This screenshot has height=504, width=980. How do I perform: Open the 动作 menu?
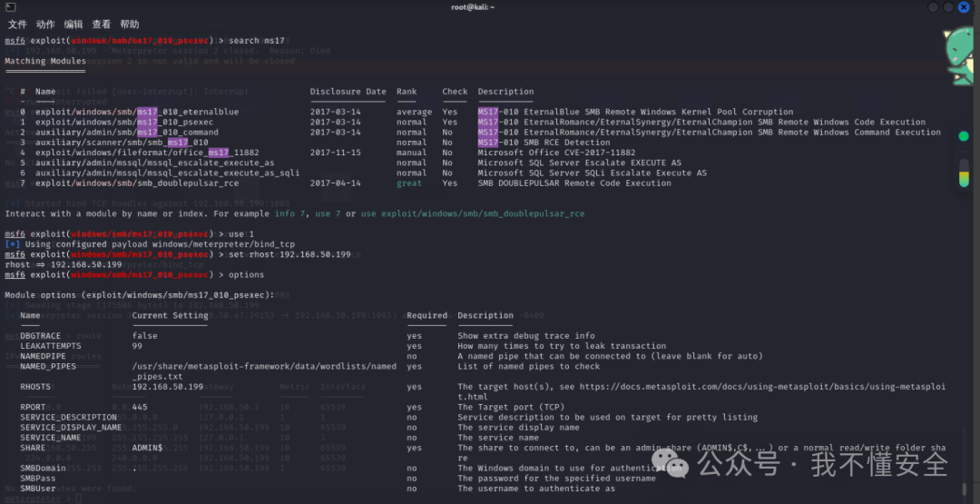[x=45, y=25]
